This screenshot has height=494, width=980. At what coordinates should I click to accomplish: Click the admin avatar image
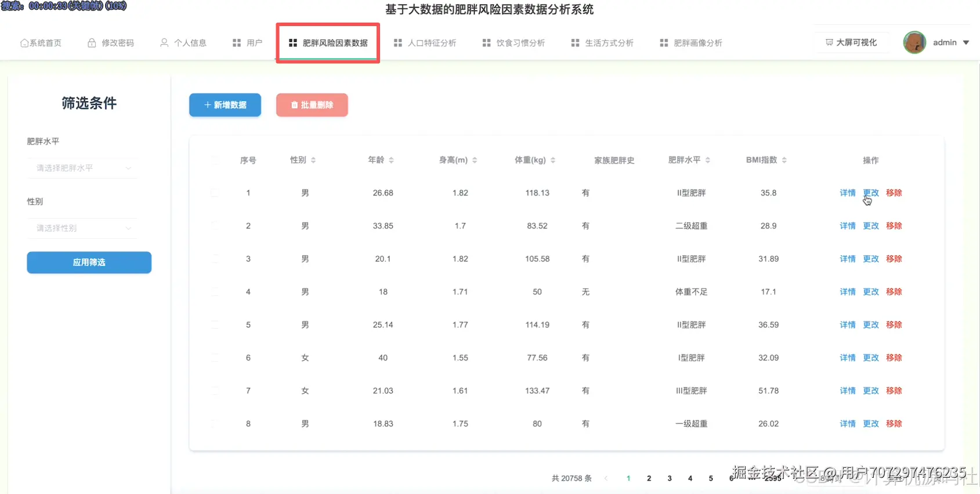914,42
